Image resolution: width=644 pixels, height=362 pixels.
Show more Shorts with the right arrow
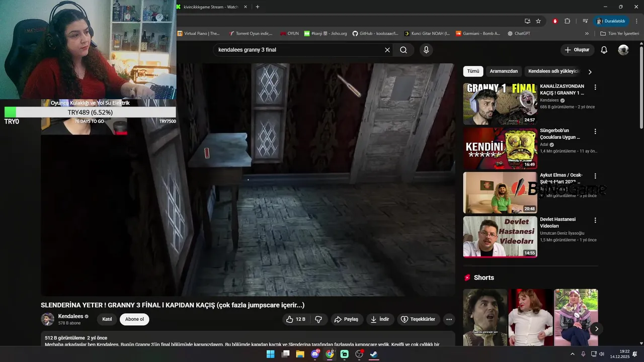[596, 329]
